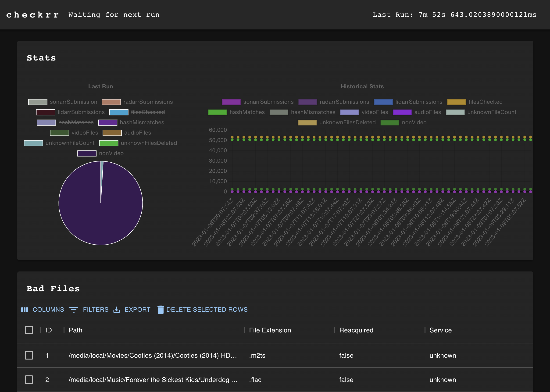Sort by the ID column header
550x392 pixels.
point(49,330)
